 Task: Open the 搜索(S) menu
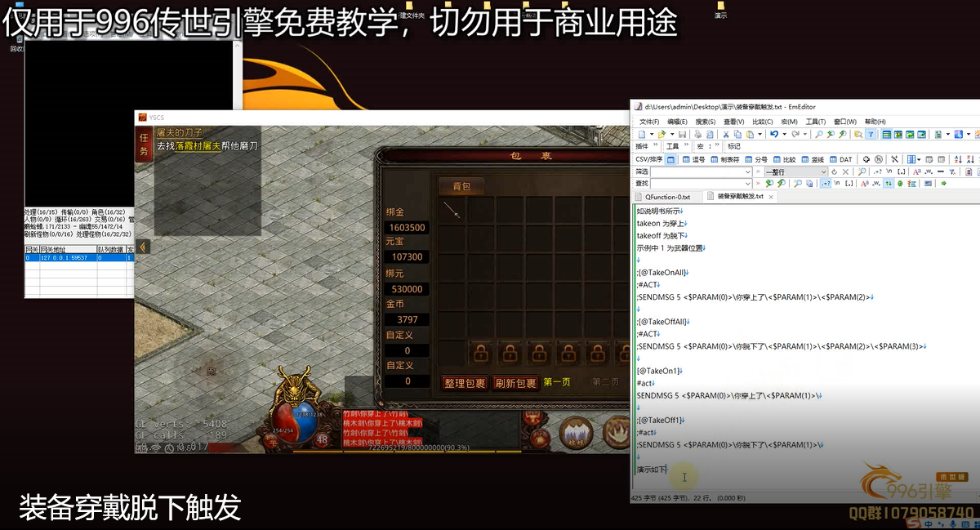coord(706,122)
